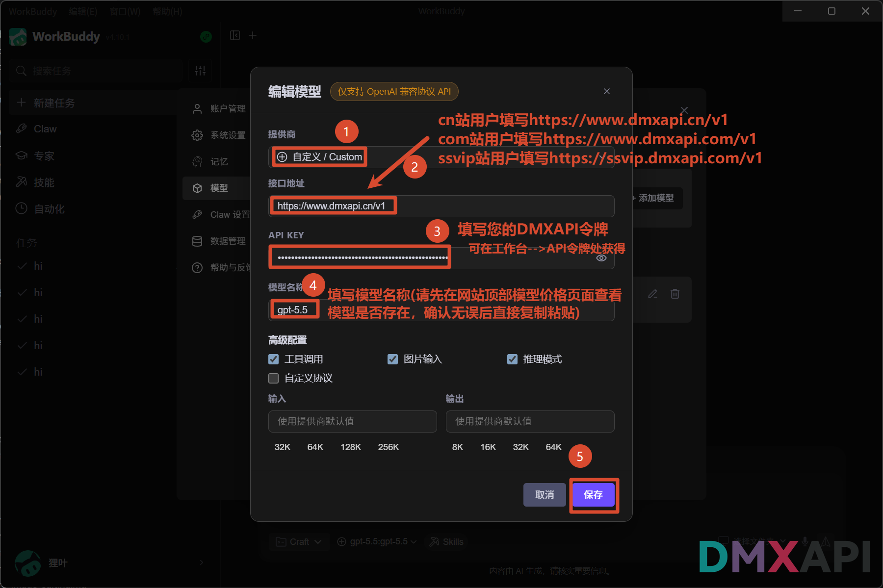Uncheck the 推理模式 checkbox
The width and height of the screenshot is (883, 588).
[x=512, y=359]
